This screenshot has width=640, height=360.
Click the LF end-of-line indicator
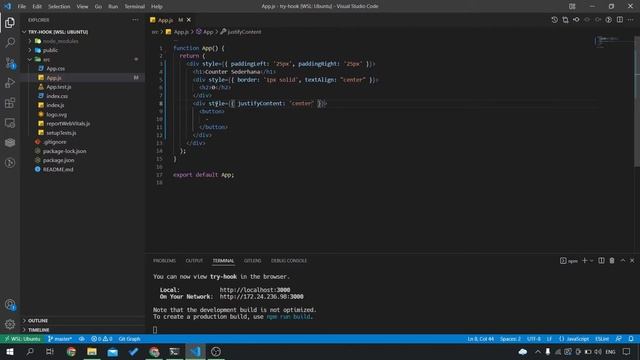click(x=549, y=339)
